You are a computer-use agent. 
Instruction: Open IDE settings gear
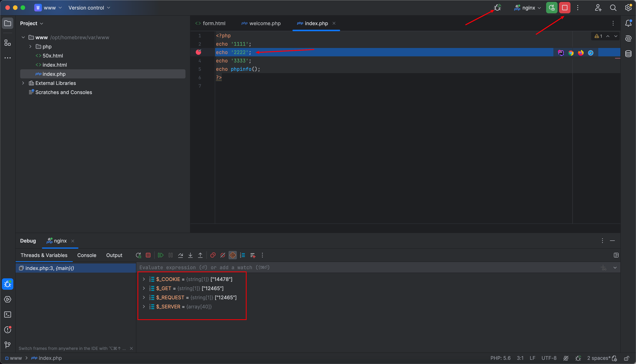[x=628, y=7]
